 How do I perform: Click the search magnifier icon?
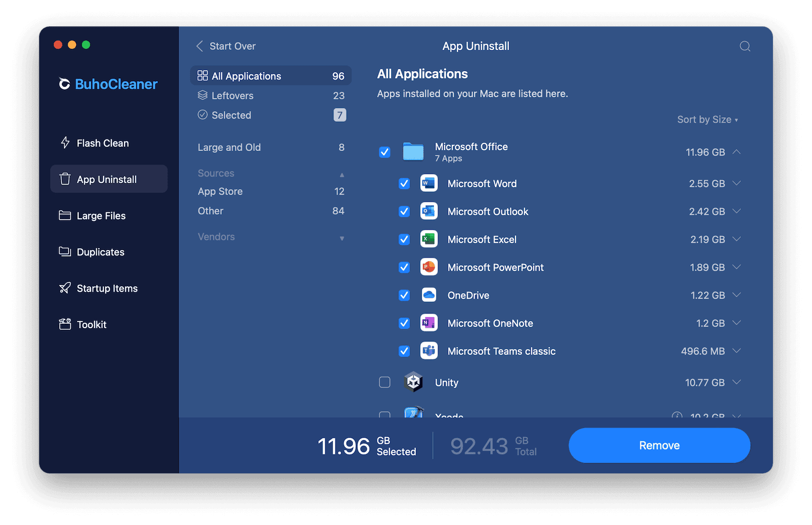click(x=745, y=46)
